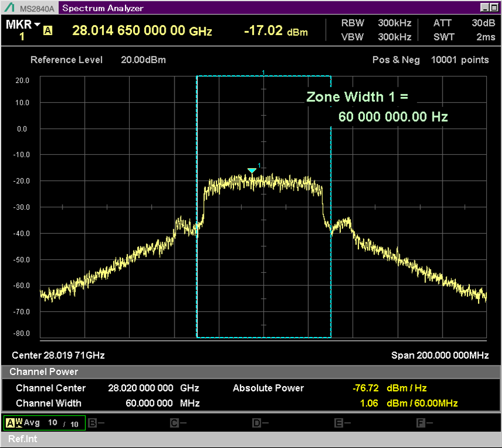
Task: Select the Channel Power panel header
Action: (44, 372)
